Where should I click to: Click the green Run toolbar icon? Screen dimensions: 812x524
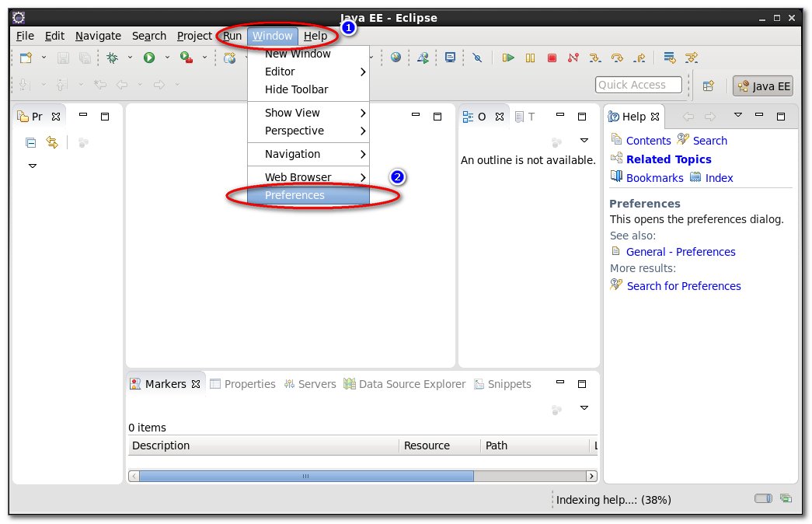point(149,58)
